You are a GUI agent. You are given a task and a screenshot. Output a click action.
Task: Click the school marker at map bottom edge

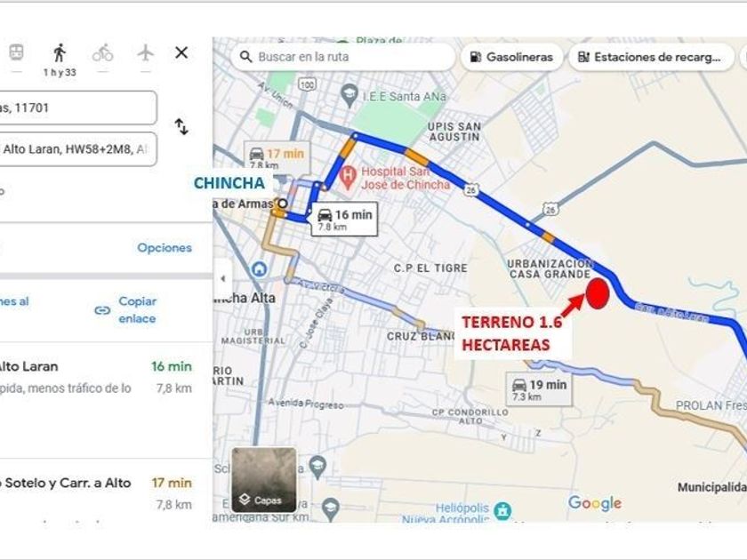[330, 508]
